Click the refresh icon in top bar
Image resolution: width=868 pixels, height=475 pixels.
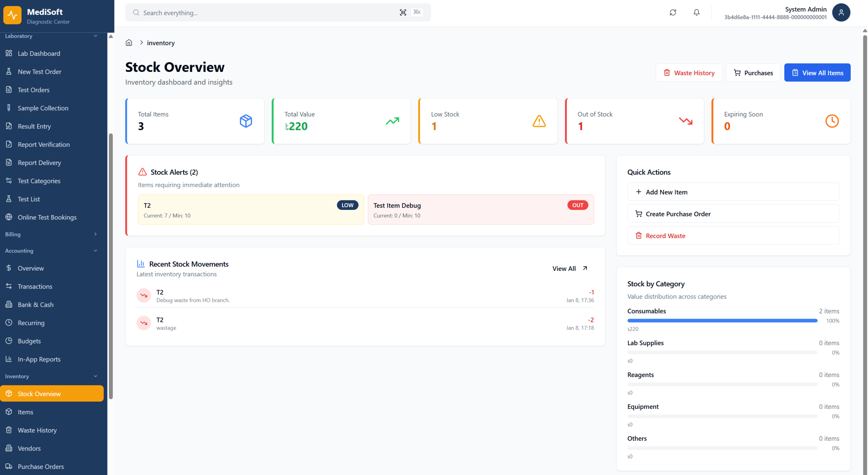[x=673, y=13]
